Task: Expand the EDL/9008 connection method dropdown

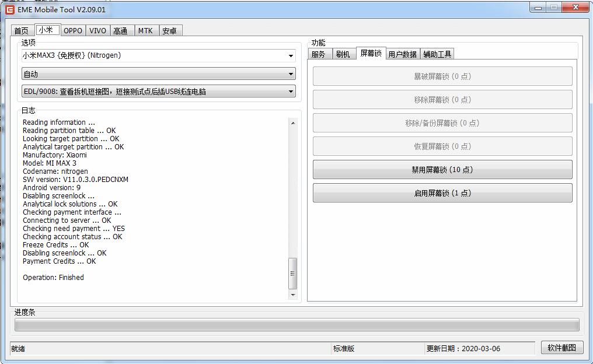Action: 158,91
